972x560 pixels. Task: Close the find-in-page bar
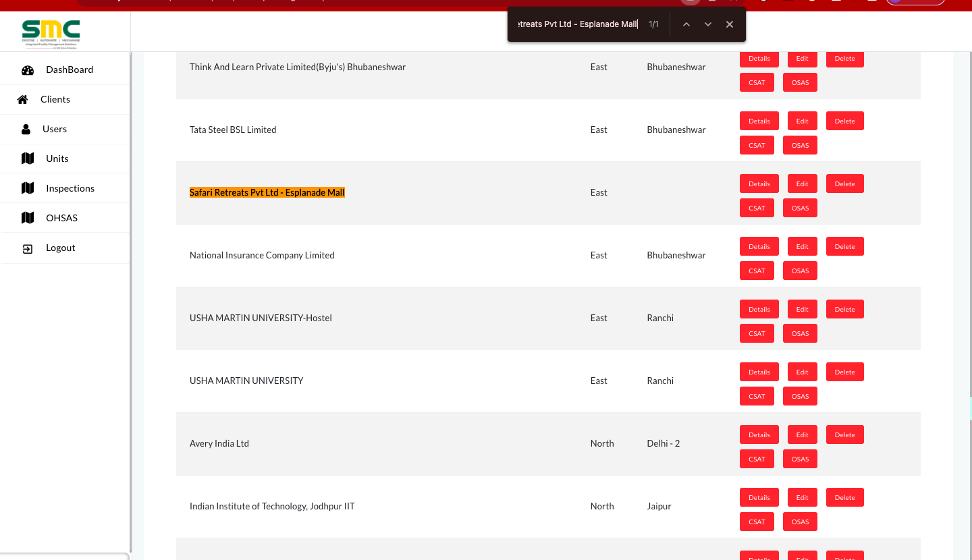(730, 24)
